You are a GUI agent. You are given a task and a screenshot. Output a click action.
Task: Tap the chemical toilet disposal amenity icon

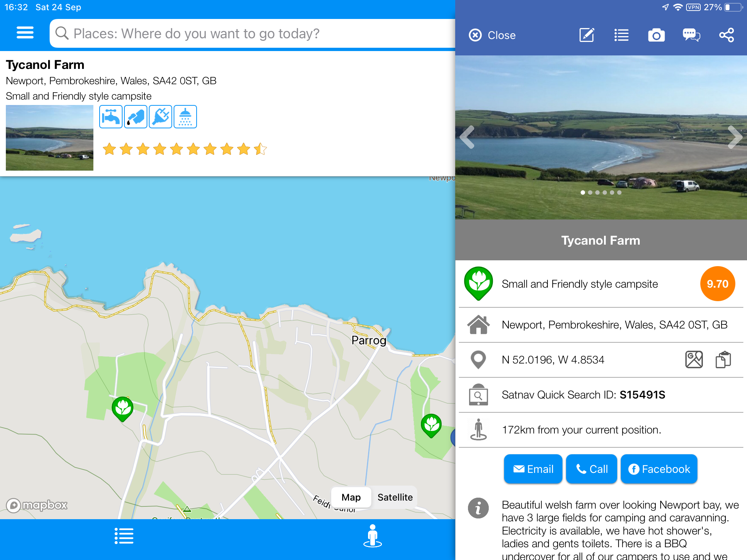(x=136, y=117)
